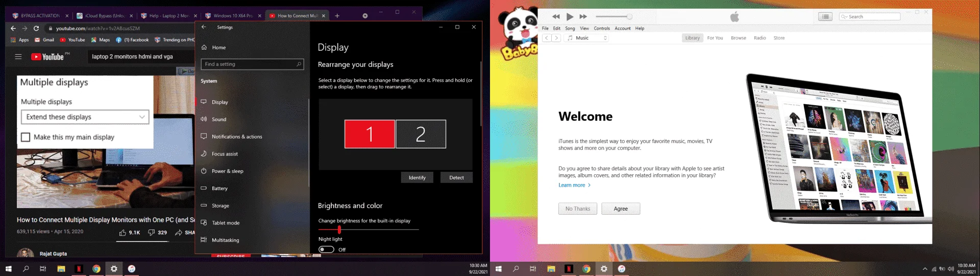Open the Facebook bookmark
The image size is (980, 276).
point(132,40)
